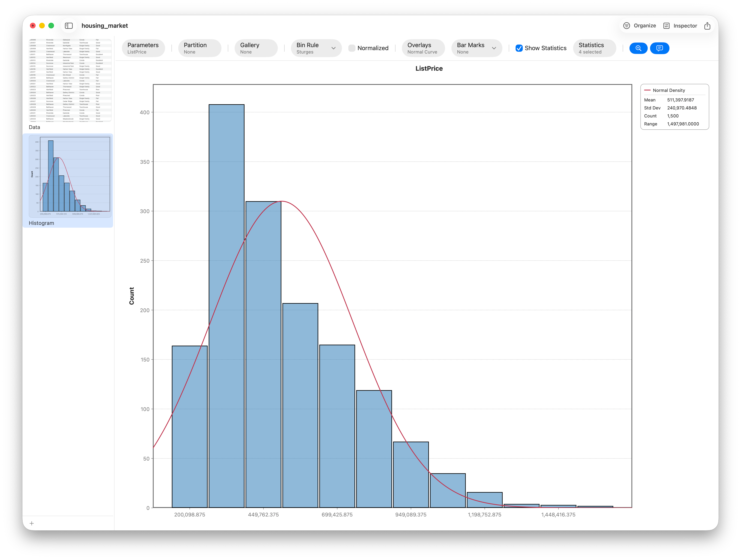Click the blue magnifier zoom button
Viewport: 741px width, 560px height.
click(x=638, y=48)
